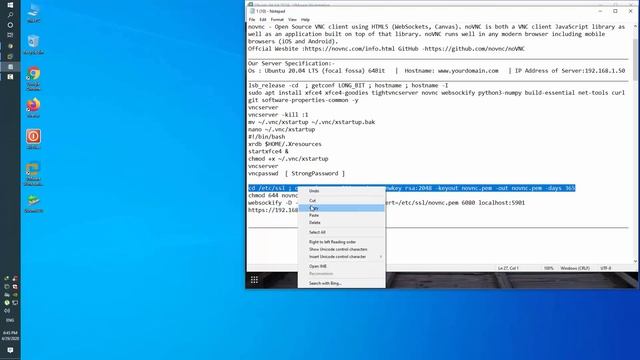Open Cortana circle on taskbar
Screen dimensions: 640x360
[10, 25]
